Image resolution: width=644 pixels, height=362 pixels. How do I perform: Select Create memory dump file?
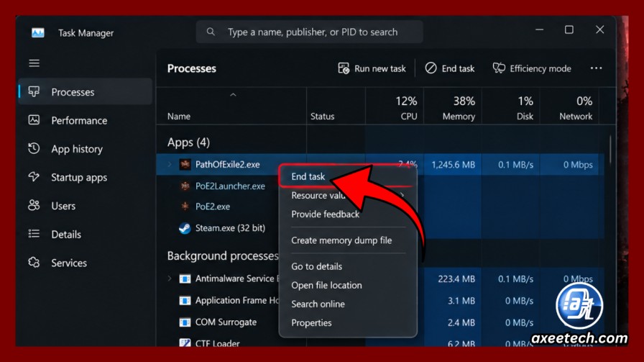point(341,240)
